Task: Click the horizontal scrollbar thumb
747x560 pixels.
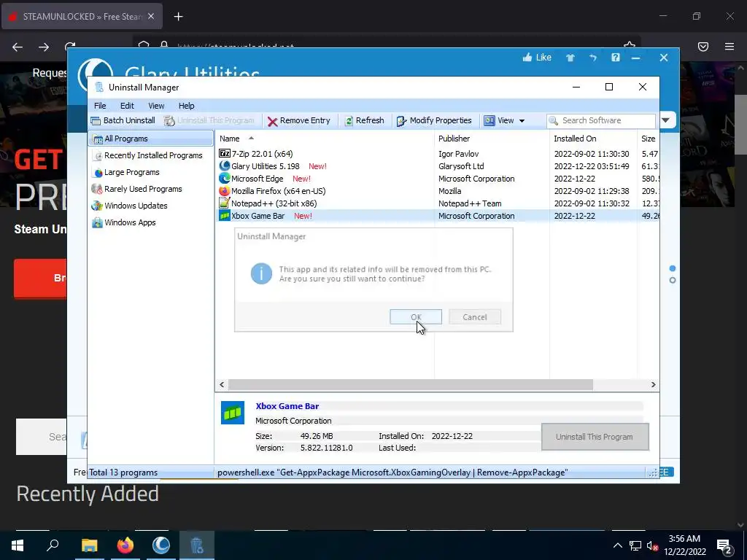Action: (411, 384)
